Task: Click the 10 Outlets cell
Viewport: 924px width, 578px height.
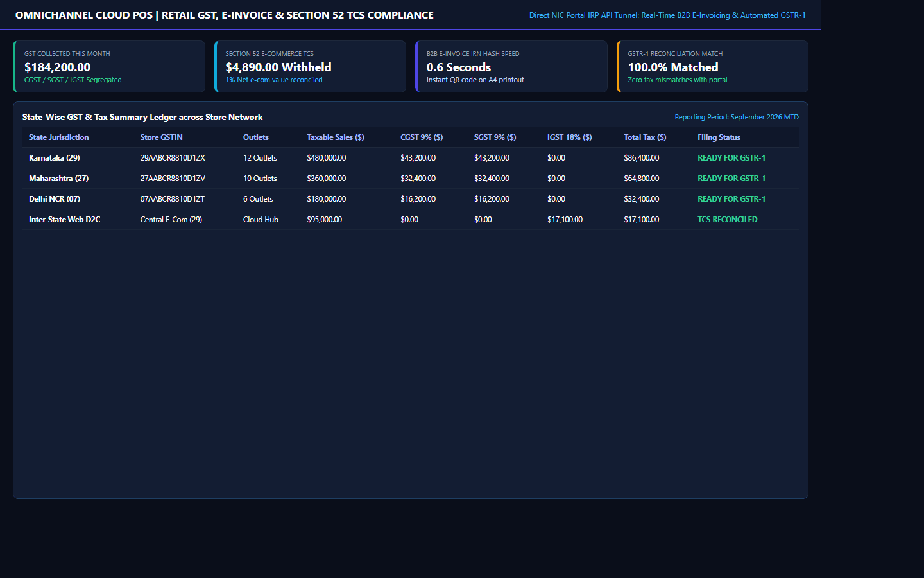Action: 260,179
